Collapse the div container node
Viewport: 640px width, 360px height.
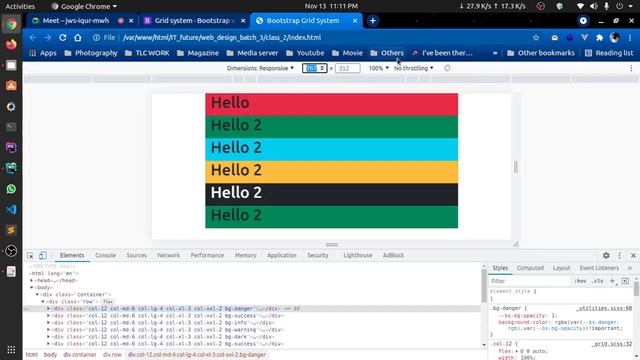point(37,294)
